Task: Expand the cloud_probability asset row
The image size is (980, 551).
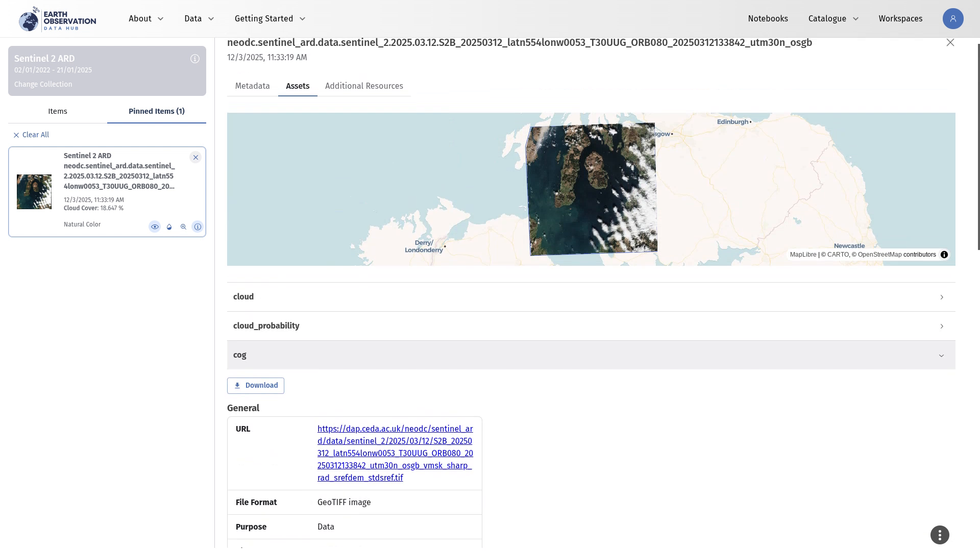Action: (x=591, y=326)
